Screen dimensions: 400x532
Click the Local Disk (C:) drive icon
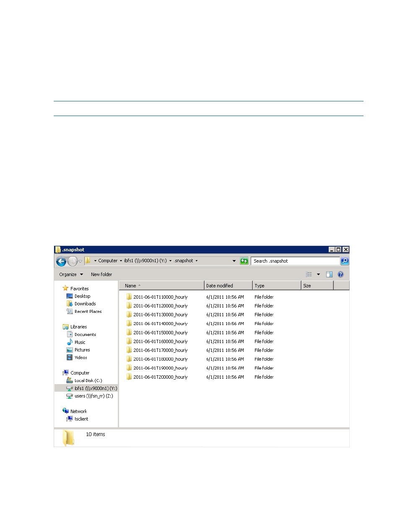tap(70, 380)
